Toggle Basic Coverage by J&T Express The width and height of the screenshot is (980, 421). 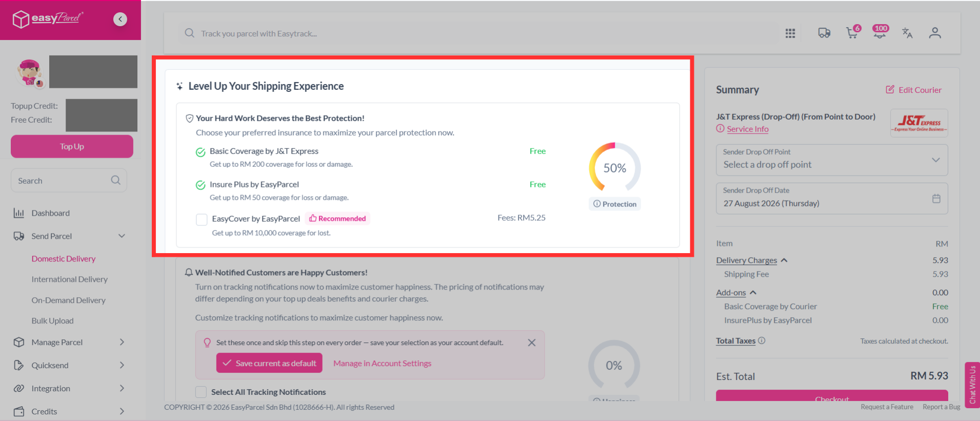[201, 152]
